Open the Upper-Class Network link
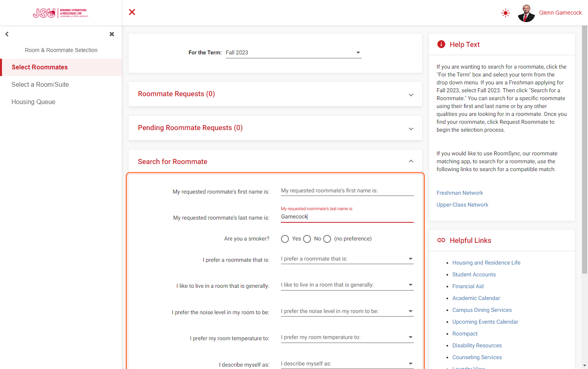 click(462, 205)
